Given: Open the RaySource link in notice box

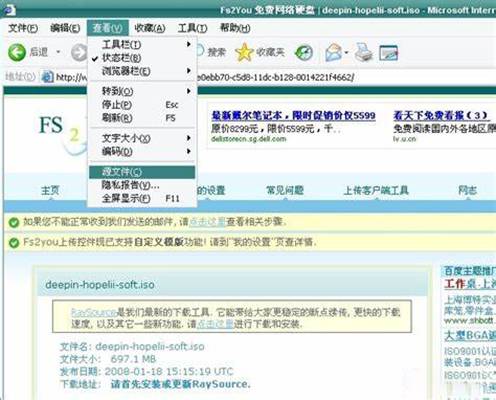Looking at the screenshot, I should pos(94,312).
